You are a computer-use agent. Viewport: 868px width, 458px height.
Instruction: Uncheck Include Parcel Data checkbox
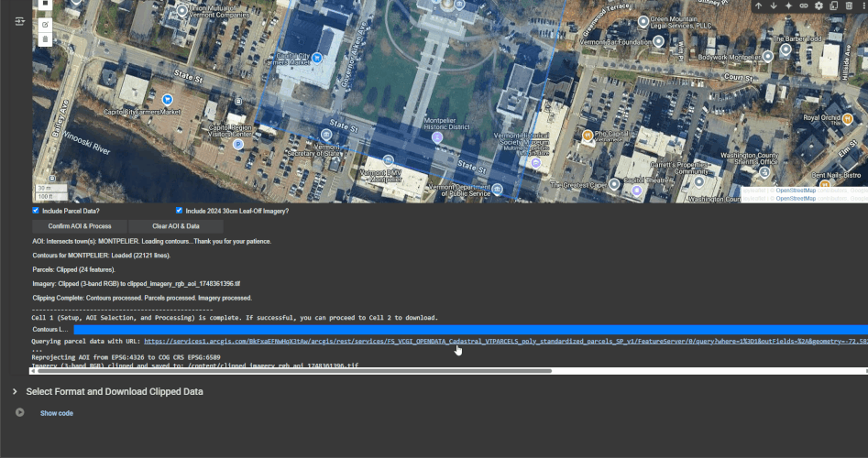pos(36,210)
